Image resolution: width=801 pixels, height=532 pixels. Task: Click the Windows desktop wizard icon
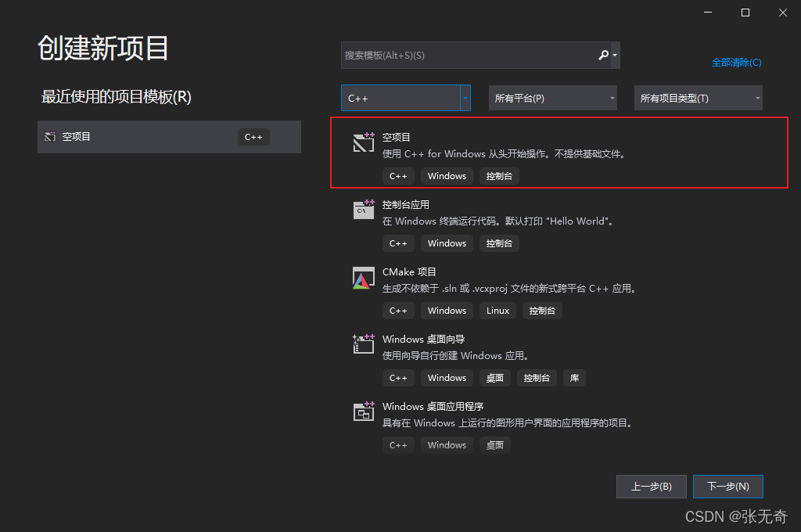point(363,344)
